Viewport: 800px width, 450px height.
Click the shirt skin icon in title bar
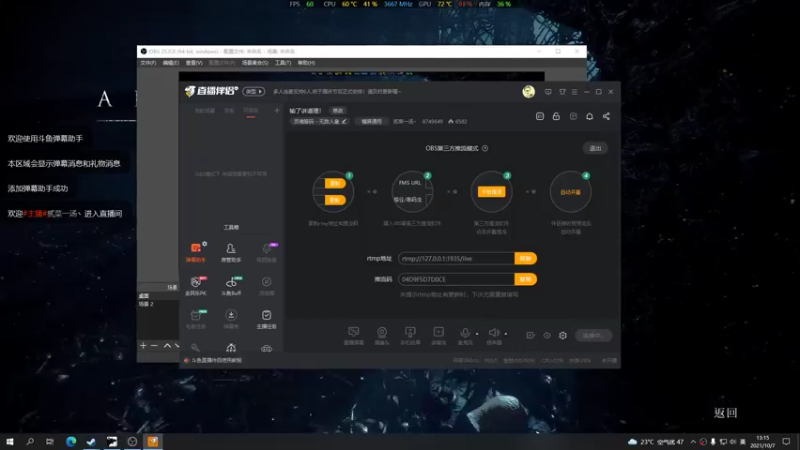point(562,92)
